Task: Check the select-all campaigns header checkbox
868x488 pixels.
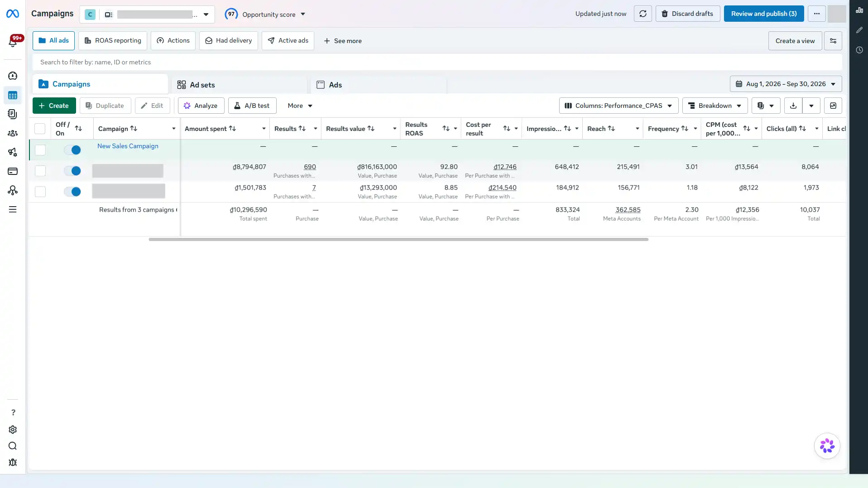Action: [x=40, y=129]
